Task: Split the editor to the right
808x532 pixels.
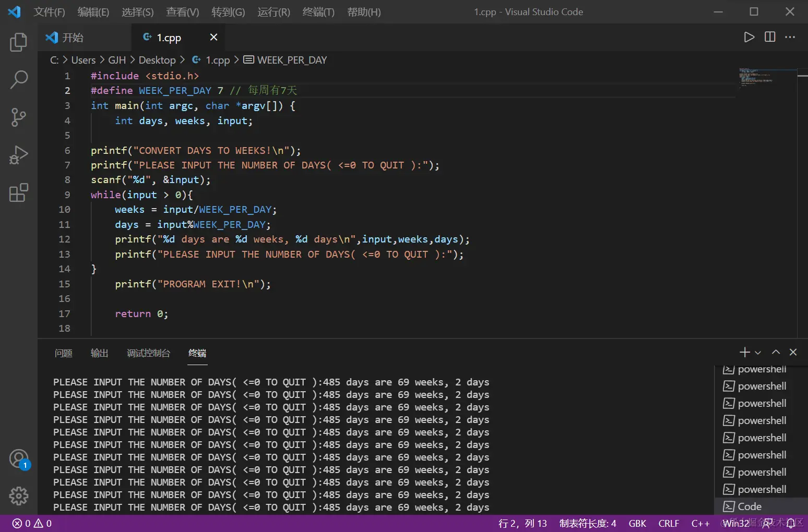Action: point(770,37)
